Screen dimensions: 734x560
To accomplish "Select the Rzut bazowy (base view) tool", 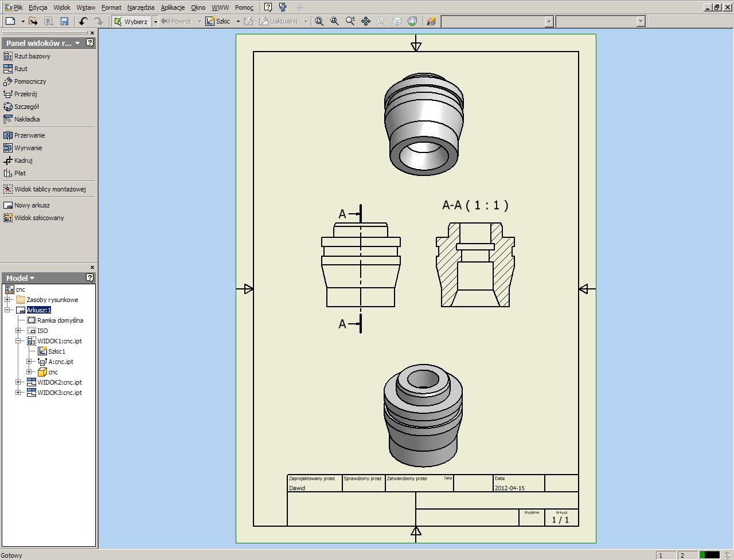I will [x=27, y=56].
